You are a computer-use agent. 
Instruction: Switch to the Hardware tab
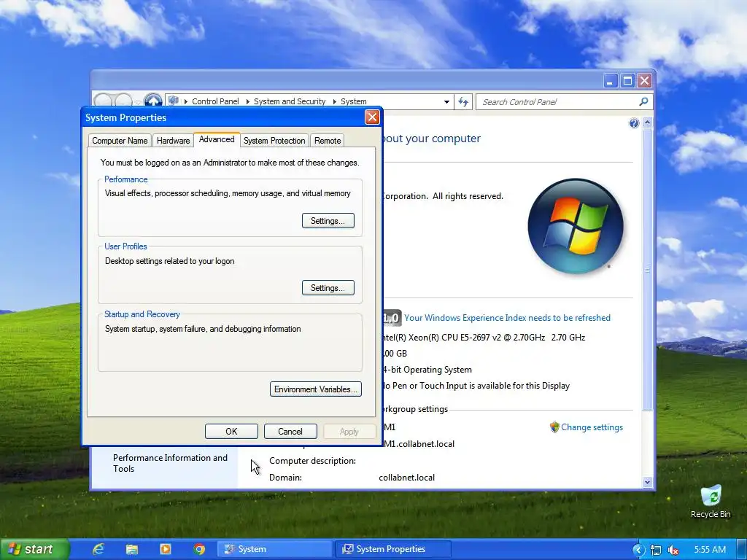coord(173,141)
